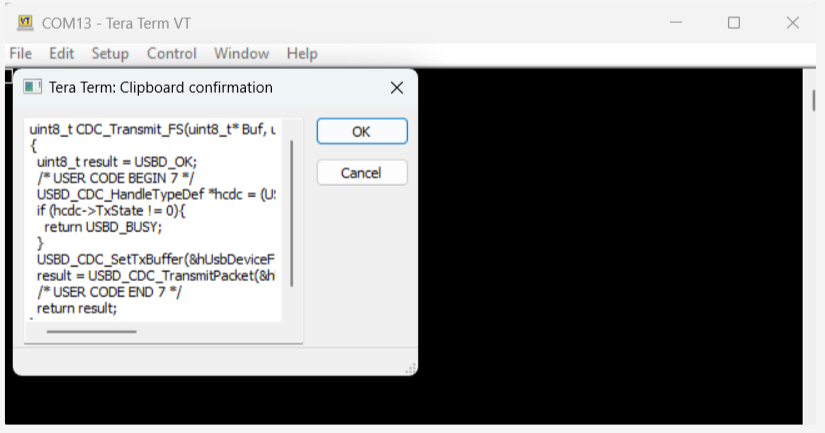This screenshot has width=825, height=433.
Task: Click the 'uint8_t CDC_Transmit_FS' first line
Action: tap(153, 129)
